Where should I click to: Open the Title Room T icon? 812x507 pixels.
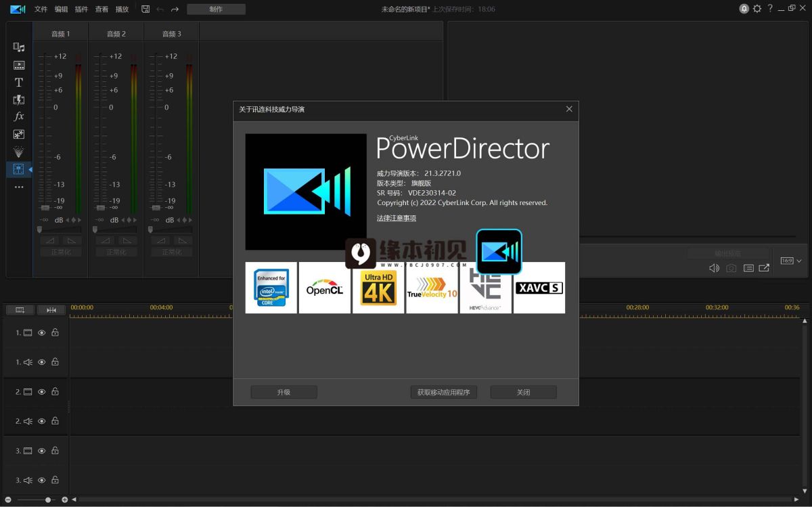[x=19, y=83]
